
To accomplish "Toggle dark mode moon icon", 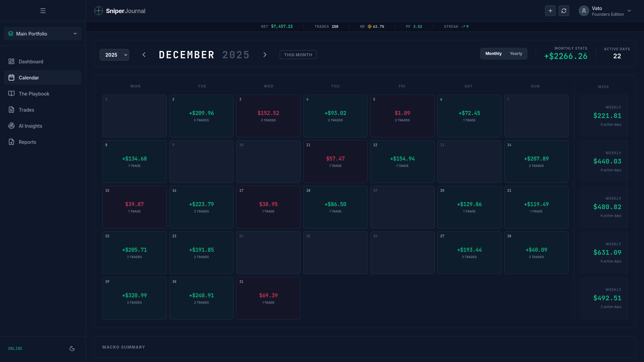I will 72,349.
